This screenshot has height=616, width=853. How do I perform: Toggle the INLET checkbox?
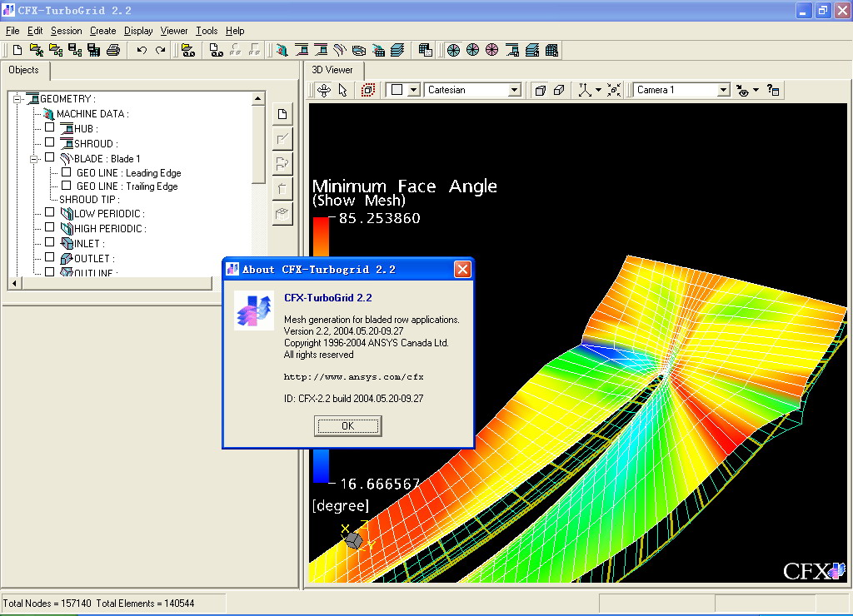[49, 242]
